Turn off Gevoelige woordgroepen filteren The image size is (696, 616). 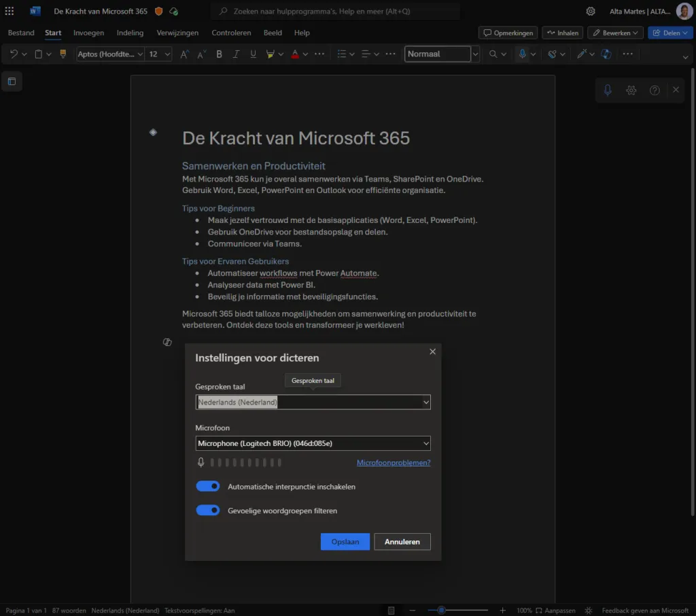point(208,510)
